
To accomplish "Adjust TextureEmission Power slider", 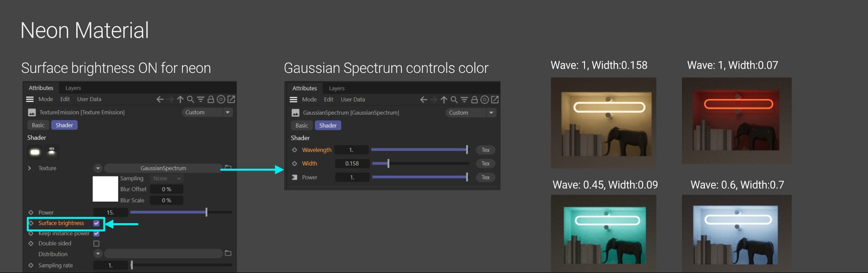I will point(181,212).
